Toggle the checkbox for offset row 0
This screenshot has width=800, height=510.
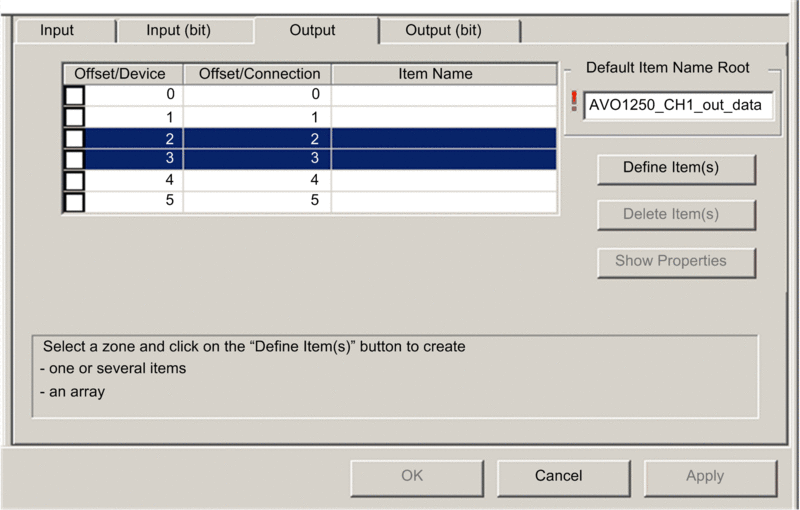pyautogui.click(x=75, y=96)
